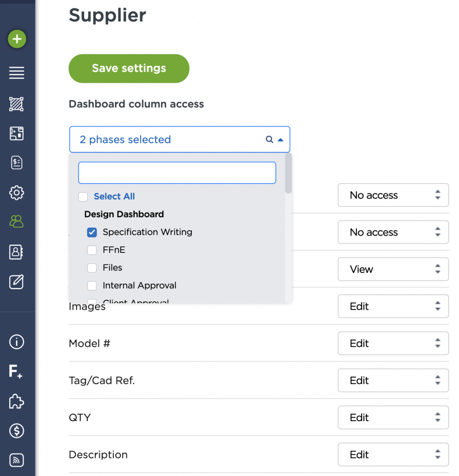Viewport: 459px width, 476px height.
Task: Click the green plus add icon
Action: pyautogui.click(x=17, y=39)
